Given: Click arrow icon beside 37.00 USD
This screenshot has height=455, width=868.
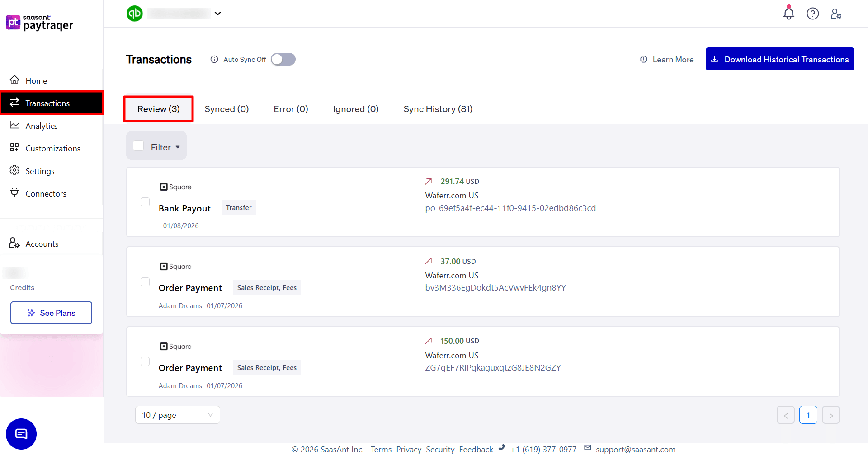Looking at the screenshot, I should 429,261.
